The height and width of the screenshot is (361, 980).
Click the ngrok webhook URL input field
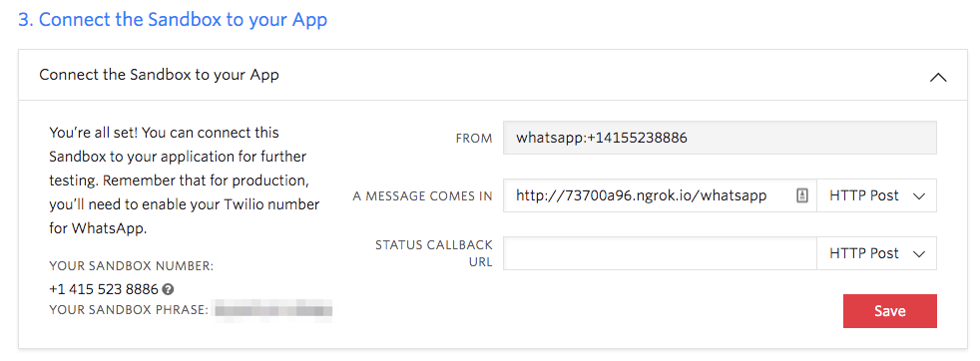click(x=660, y=195)
